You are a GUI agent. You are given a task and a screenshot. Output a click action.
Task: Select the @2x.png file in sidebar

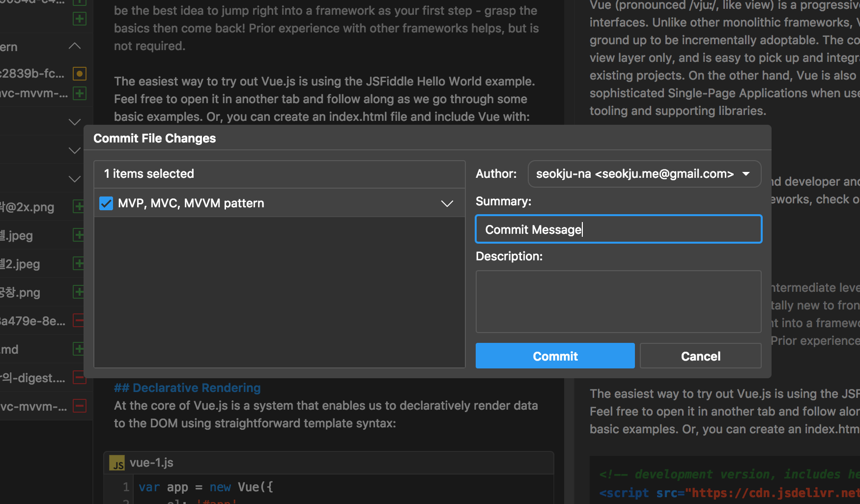(x=27, y=207)
